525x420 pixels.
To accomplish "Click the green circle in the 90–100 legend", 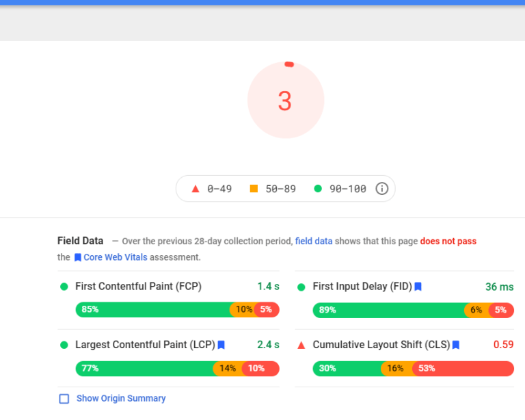I will 317,189.
